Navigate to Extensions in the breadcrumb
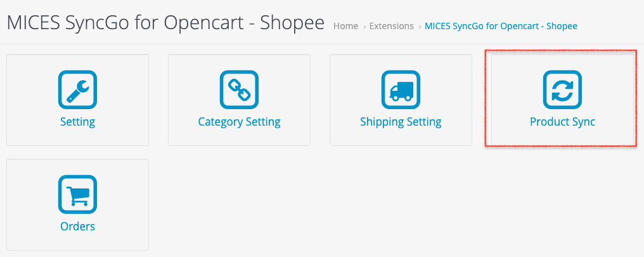644x257 pixels. coord(391,26)
